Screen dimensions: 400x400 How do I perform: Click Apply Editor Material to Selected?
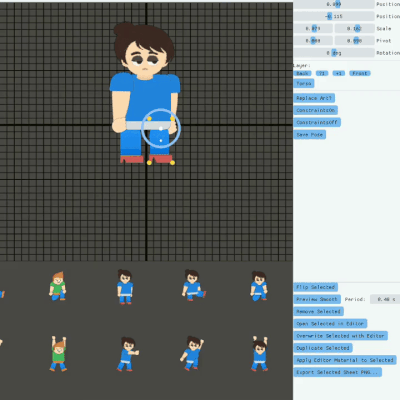(x=345, y=360)
